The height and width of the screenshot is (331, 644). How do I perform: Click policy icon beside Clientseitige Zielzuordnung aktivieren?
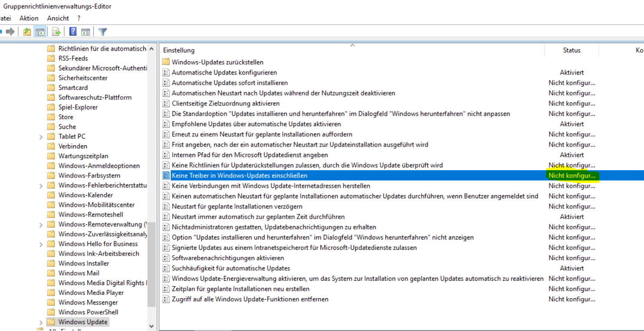pos(166,103)
